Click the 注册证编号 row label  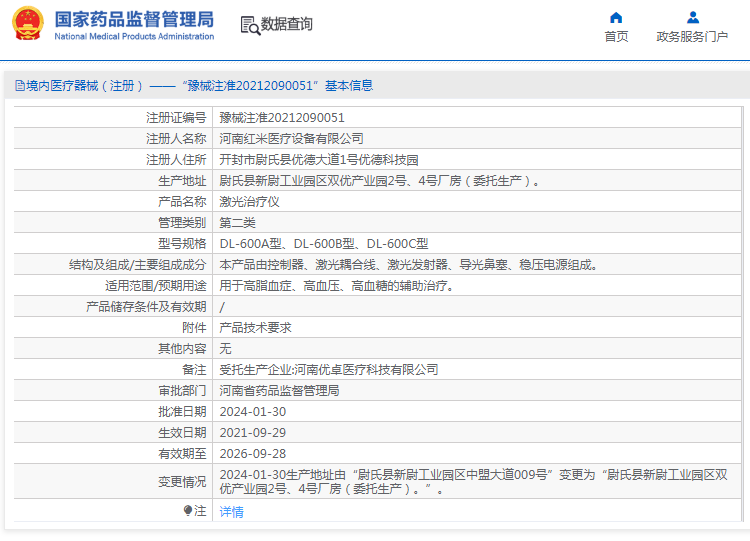[176, 118]
